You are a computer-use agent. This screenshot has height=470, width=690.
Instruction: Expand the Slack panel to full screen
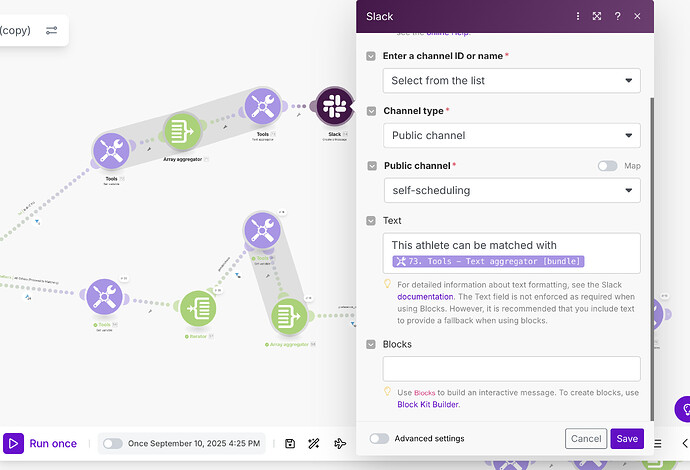pyautogui.click(x=597, y=16)
